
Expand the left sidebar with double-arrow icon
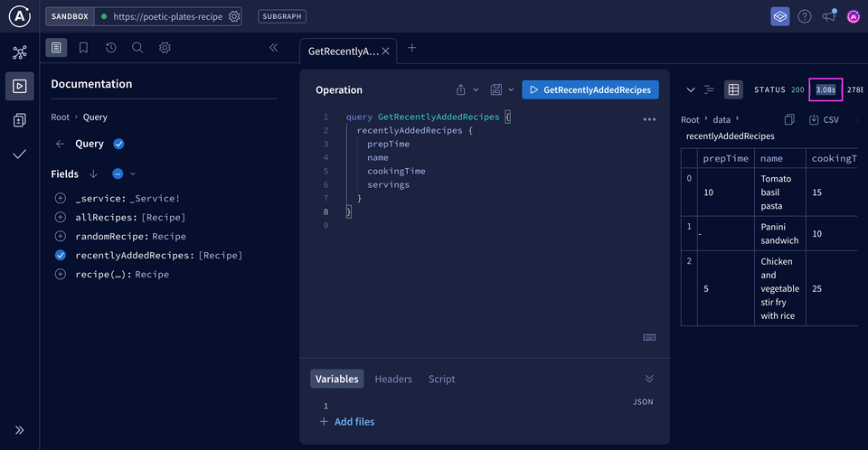tap(19, 430)
